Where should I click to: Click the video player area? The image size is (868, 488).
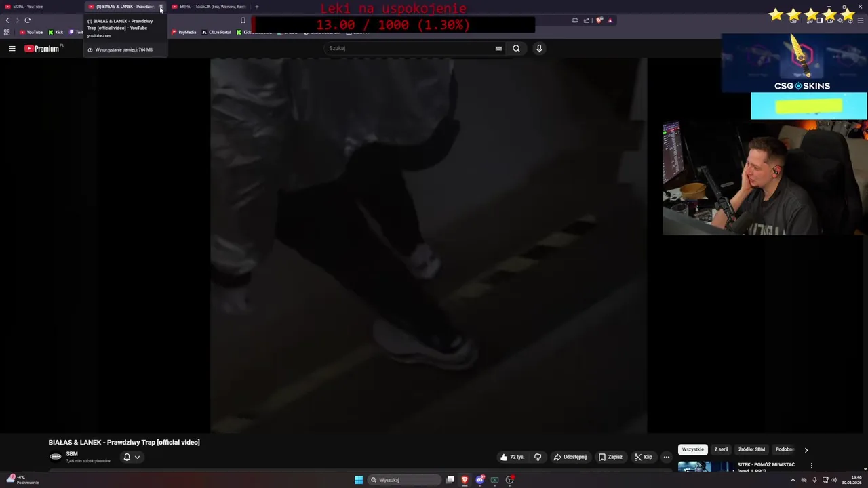click(x=429, y=245)
